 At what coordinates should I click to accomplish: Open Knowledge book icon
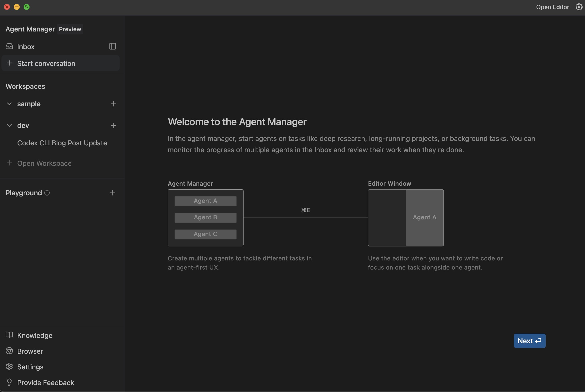[x=9, y=335]
